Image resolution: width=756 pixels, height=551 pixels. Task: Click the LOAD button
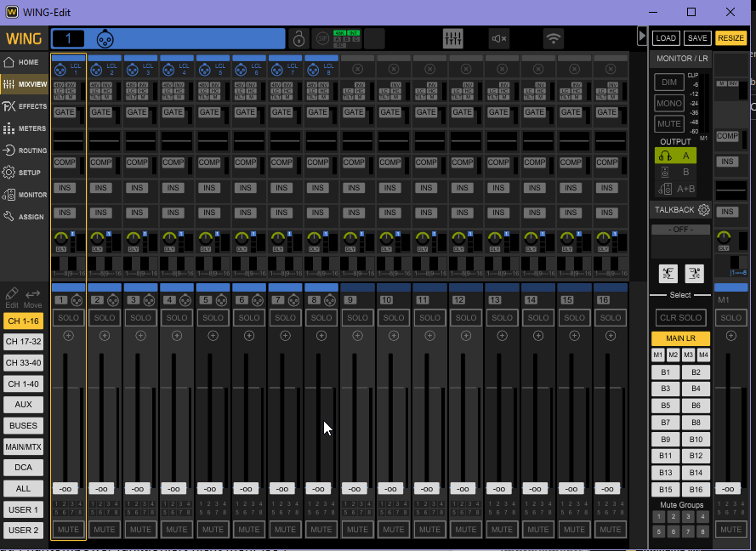(666, 38)
